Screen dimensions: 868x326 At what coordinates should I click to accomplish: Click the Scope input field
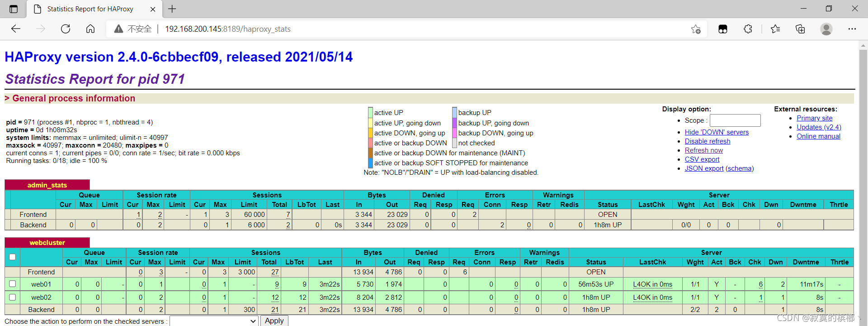click(735, 120)
